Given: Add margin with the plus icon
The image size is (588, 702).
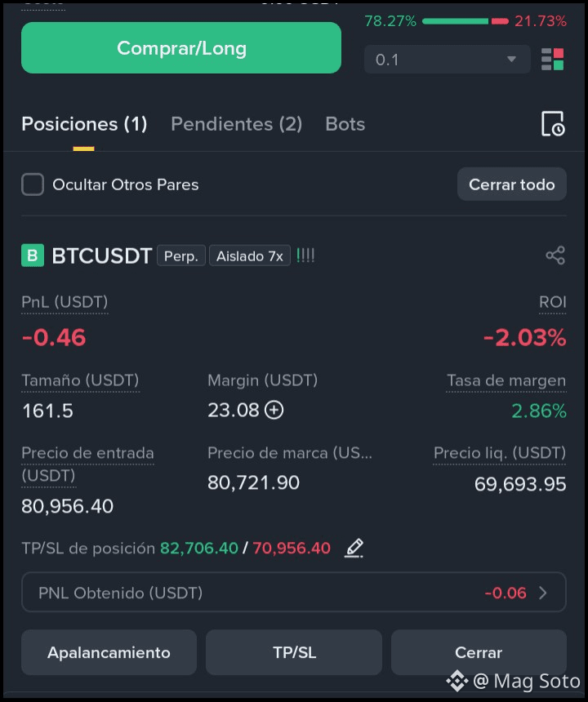Looking at the screenshot, I should coord(274,410).
